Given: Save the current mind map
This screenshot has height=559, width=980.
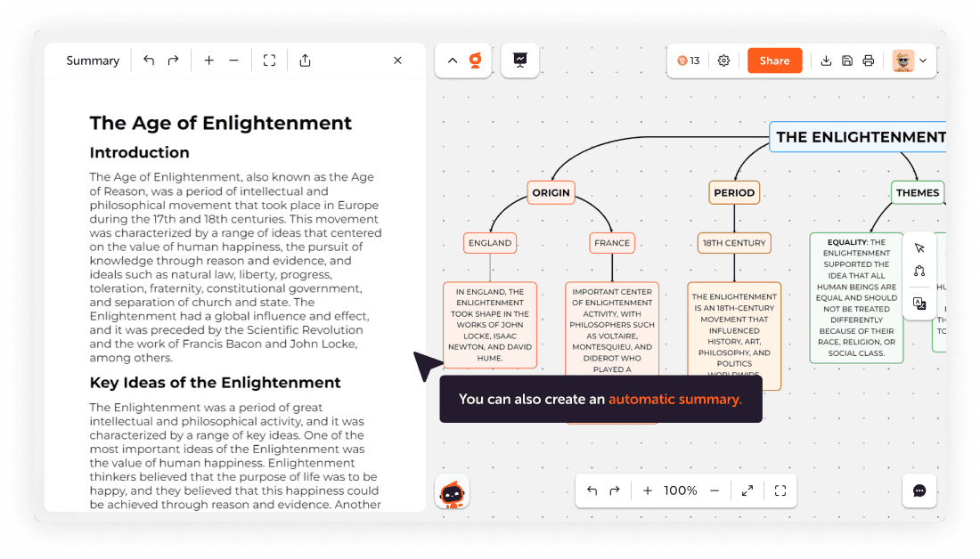Looking at the screenshot, I should pyautogui.click(x=847, y=60).
